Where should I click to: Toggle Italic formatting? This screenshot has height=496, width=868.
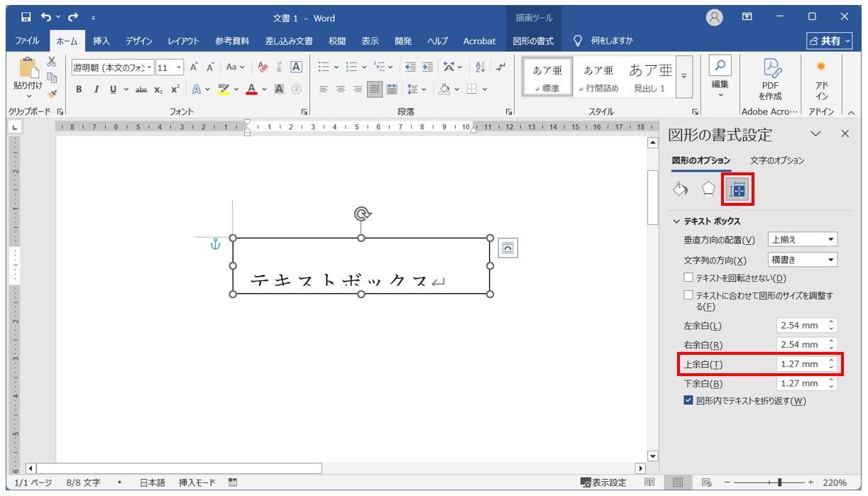tap(97, 89)
